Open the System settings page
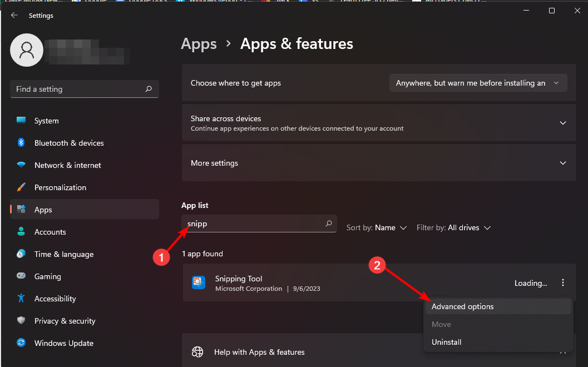588x367 pixels. point(46,121)
